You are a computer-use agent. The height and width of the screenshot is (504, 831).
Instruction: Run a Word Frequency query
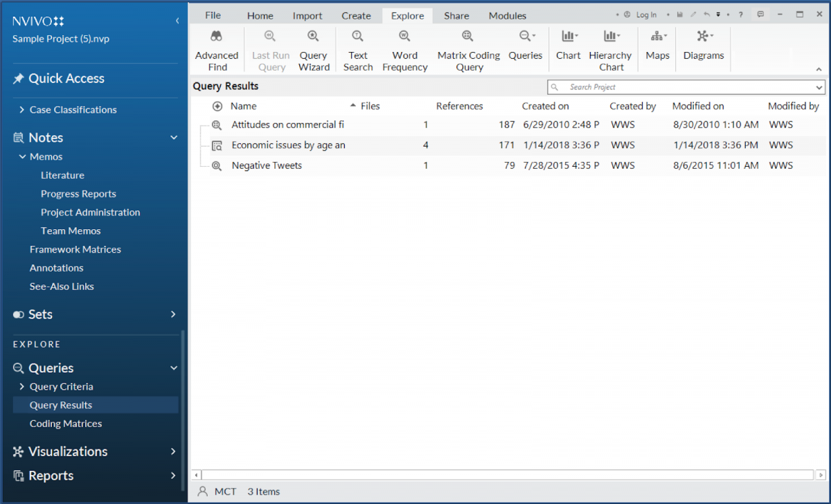(x=404, y=48)
